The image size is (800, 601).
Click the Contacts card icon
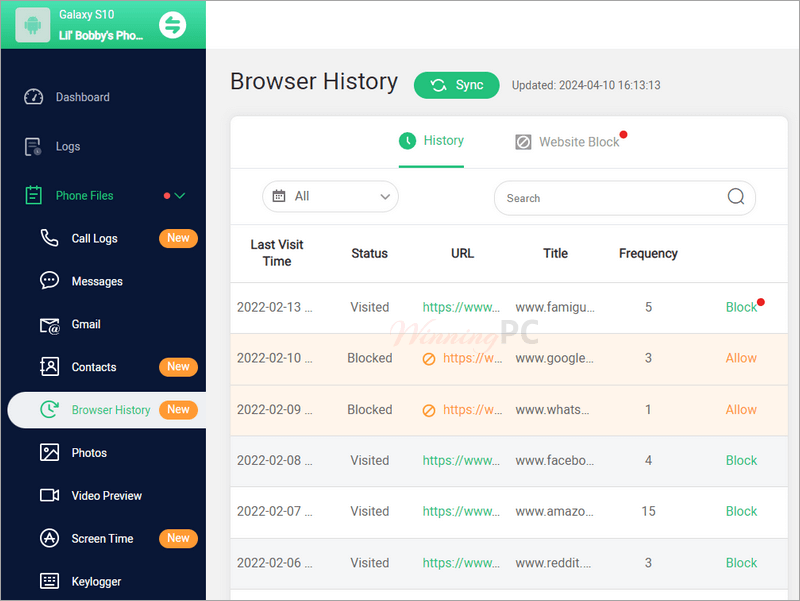[49, 366]
